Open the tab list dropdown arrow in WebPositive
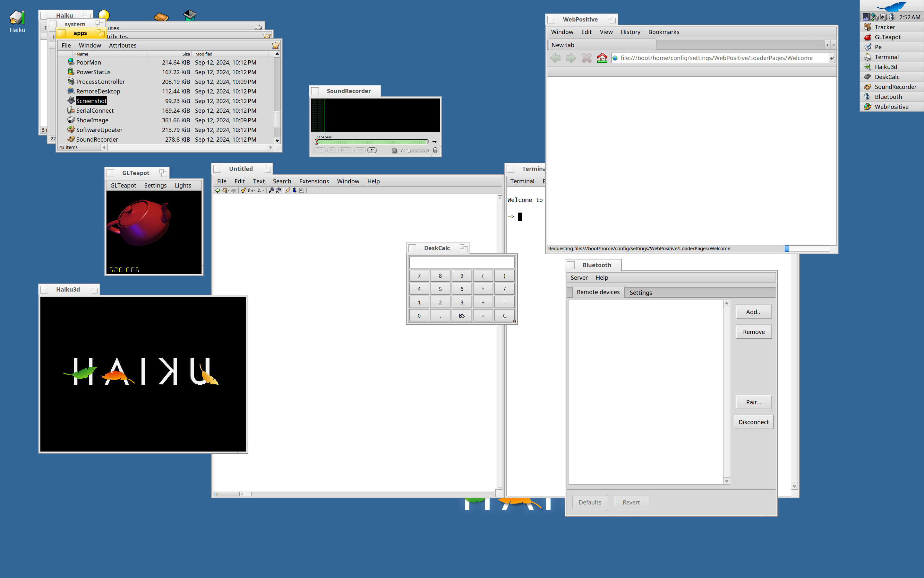Image resolution: width=924 pixels, height=578 pixels. (x=833, y=45)
